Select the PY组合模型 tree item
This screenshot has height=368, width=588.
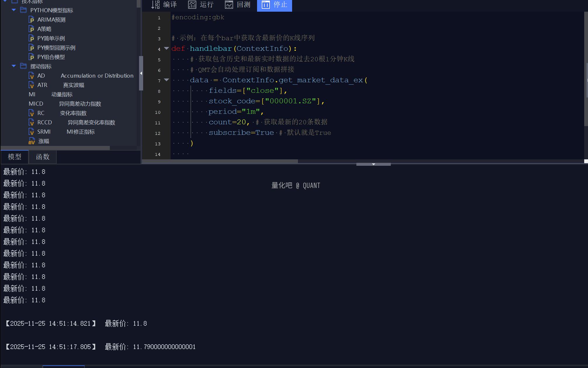pyautogui.click(x=51, y=57)
